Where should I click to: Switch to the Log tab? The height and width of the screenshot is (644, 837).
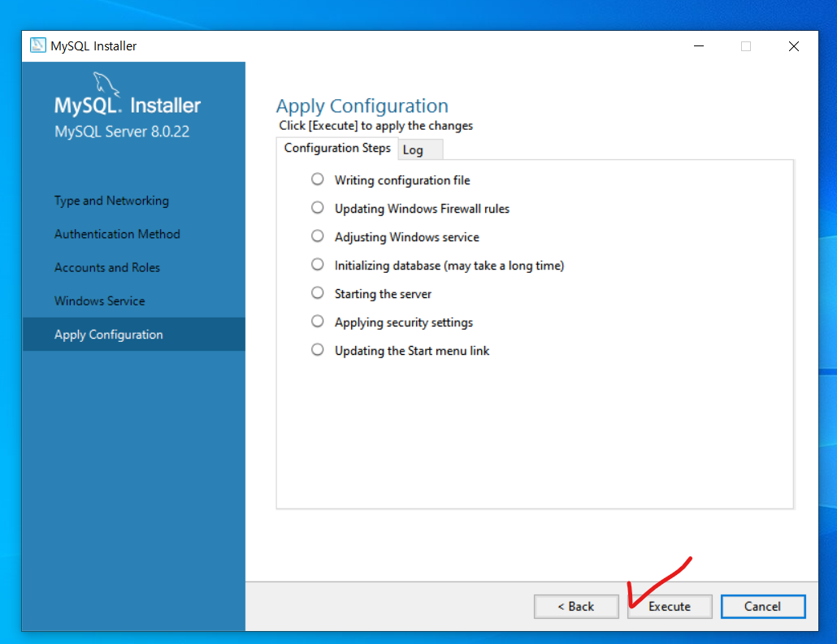coord(420,150)
